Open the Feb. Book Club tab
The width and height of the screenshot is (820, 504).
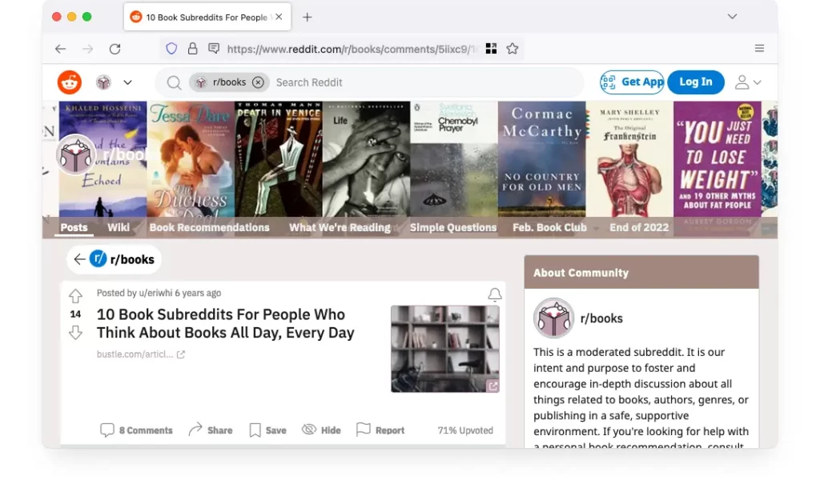coord(549,228)
